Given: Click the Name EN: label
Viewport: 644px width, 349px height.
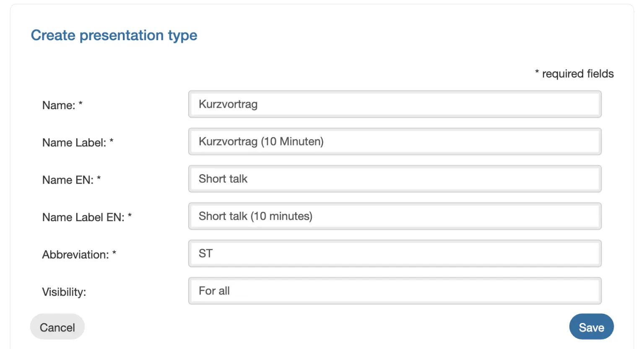Looking at the screenshot, I should pos(72,180).
